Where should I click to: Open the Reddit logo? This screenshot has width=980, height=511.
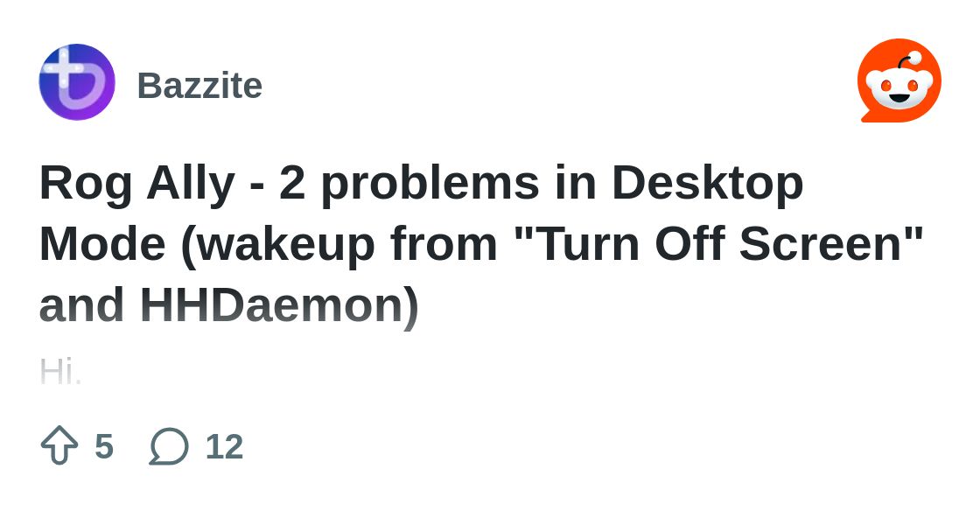[x=899, y=80]
